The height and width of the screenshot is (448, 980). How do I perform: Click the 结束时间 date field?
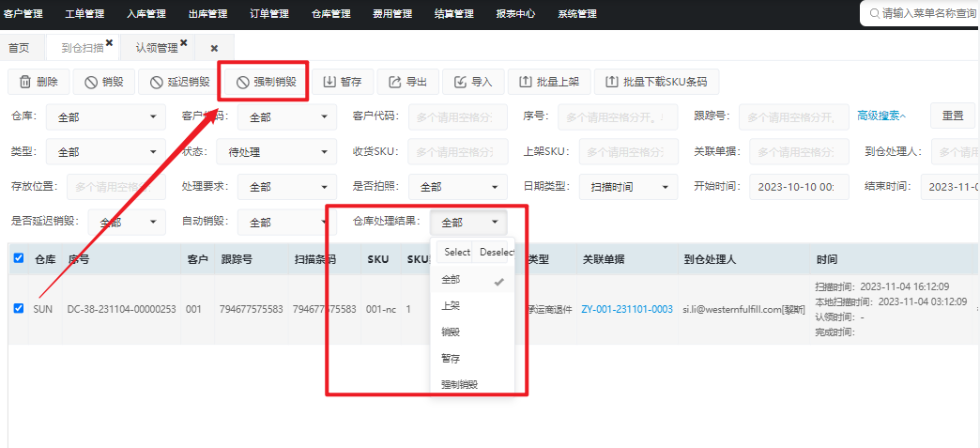pos(950,187)
